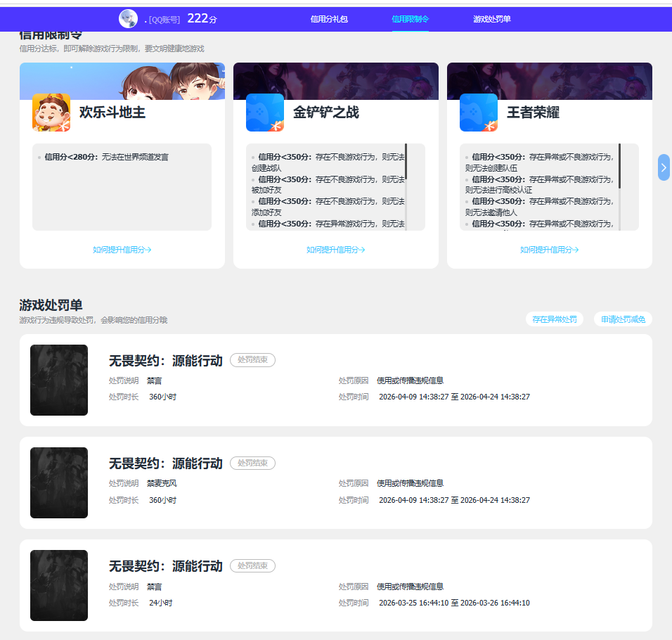Switch to the 游戏处罚单 tab
Image resolution: width=672 pixels, height=640 pixels.
tap(491, 19)
